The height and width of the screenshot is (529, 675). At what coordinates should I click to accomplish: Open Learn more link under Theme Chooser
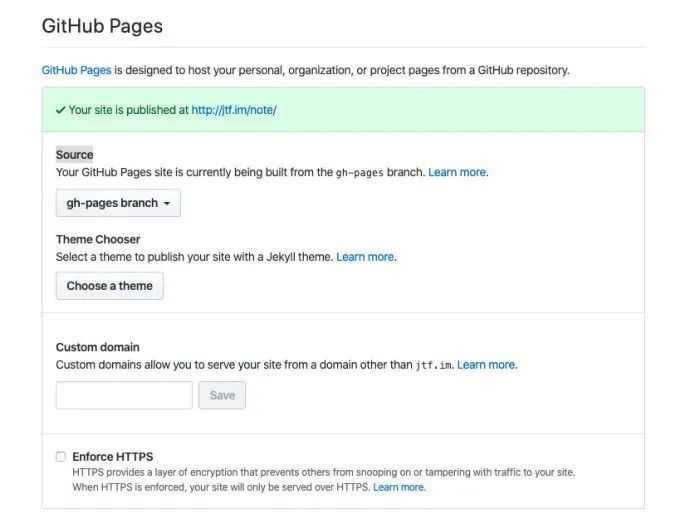coord(366,257)
